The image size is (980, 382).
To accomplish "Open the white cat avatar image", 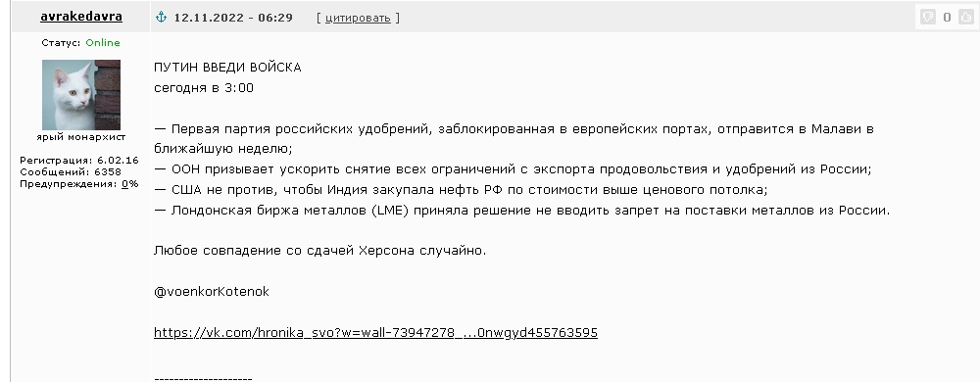I will click(x=81, y=95).
